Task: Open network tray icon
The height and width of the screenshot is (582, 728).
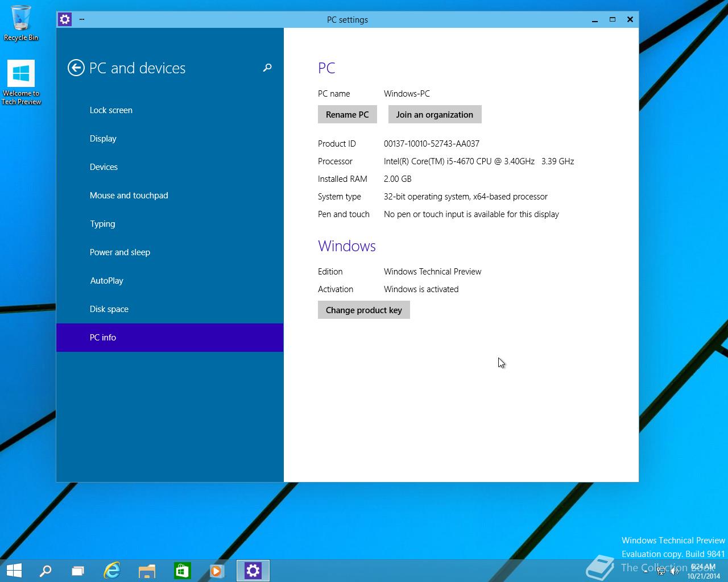Action: (661, 571)
